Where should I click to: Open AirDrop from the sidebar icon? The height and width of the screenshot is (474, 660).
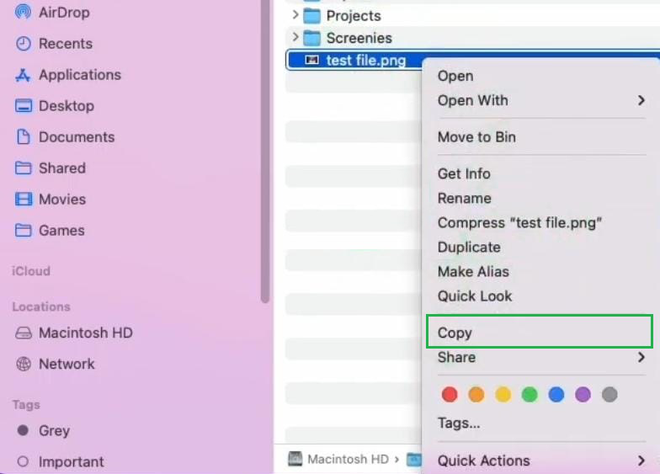[x=23, y=12]
